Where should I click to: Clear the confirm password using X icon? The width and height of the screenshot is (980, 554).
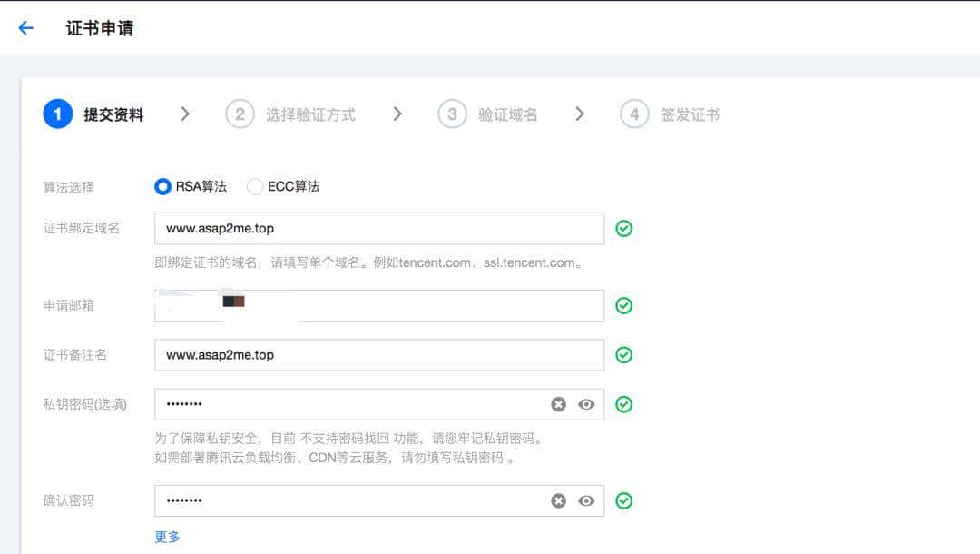[559, 500]
